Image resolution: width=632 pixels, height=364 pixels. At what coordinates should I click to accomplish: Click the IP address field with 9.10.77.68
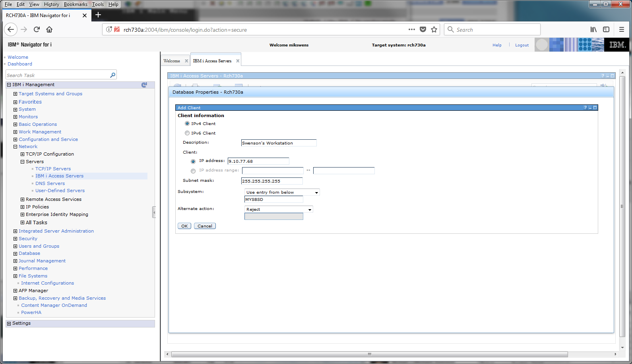(x=258, y=161)
